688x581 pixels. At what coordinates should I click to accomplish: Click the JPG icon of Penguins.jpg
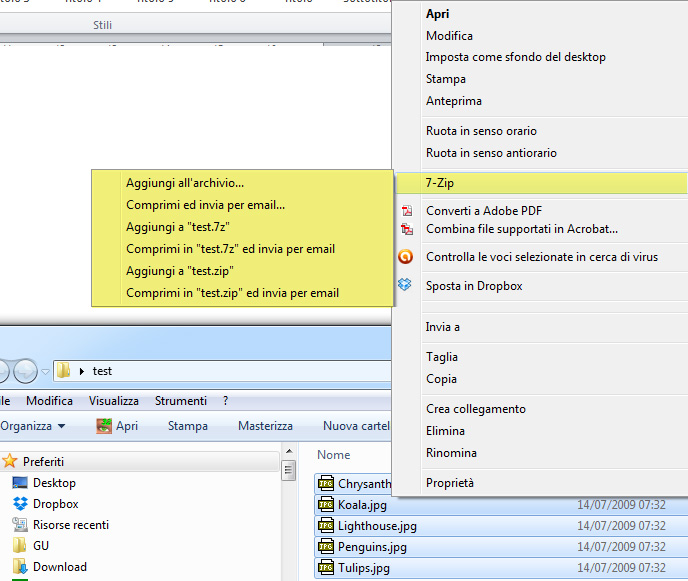point(325,547)
